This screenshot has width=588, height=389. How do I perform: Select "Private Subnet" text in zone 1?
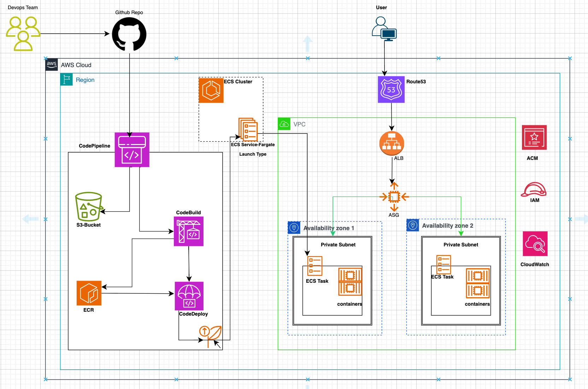(338, 245)
